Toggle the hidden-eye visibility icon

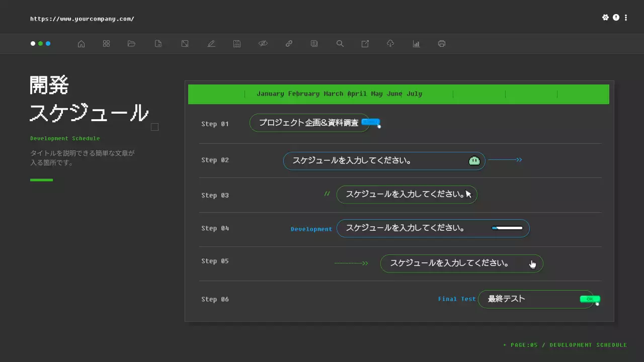263,43
